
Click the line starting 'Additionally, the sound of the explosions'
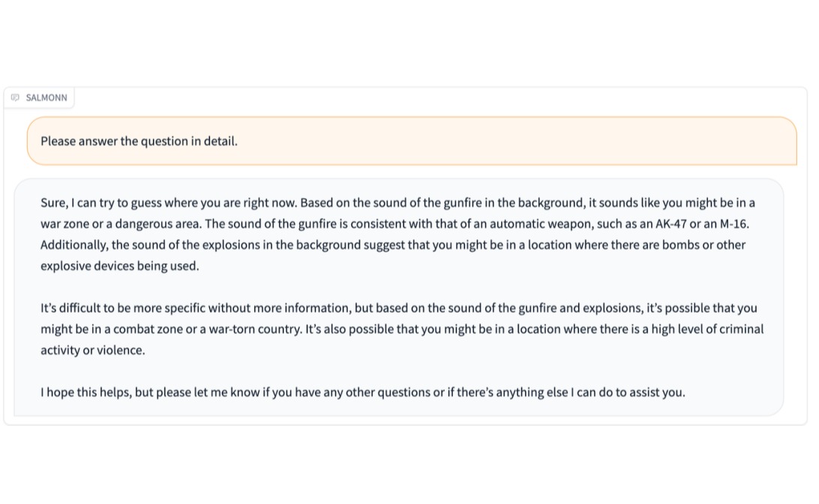393,244
